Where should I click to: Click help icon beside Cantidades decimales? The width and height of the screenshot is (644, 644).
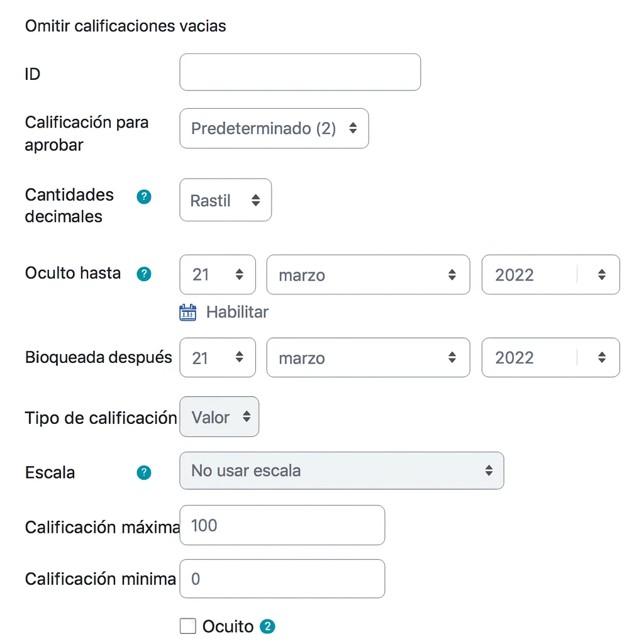tap(144, 197)
